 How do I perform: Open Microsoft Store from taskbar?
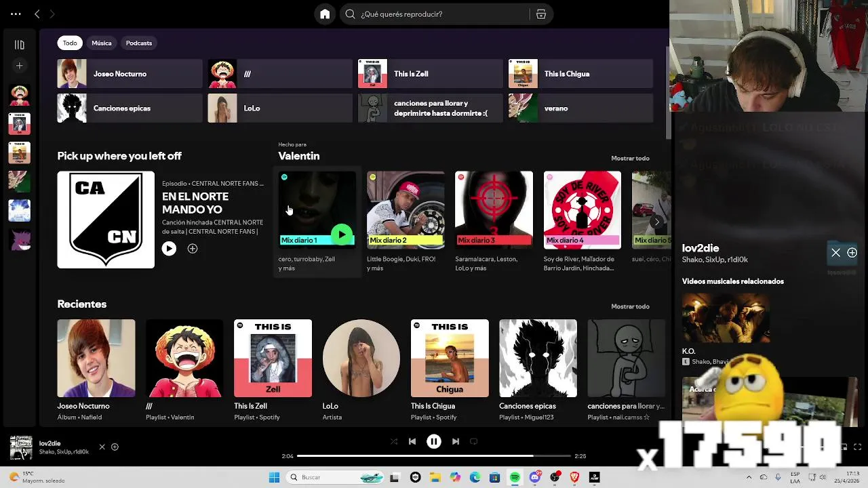(x=495, y=477)
